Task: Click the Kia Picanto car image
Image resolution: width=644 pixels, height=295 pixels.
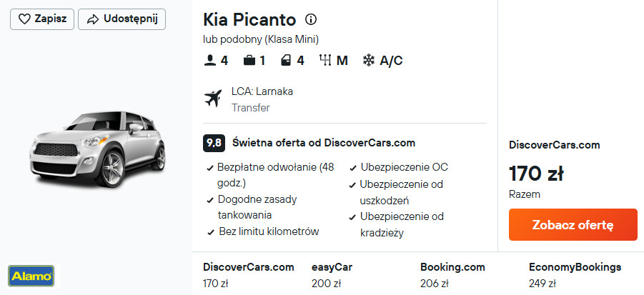Action: tap(97, 151)
